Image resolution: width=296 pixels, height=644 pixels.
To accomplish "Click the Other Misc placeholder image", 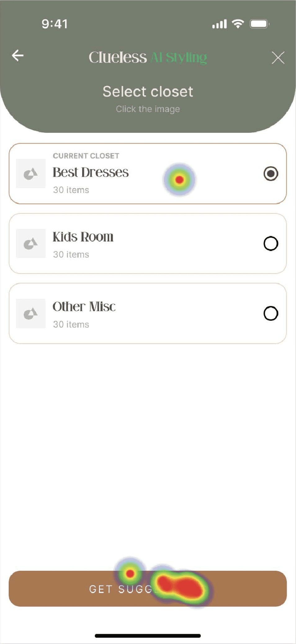I will 31,313.
